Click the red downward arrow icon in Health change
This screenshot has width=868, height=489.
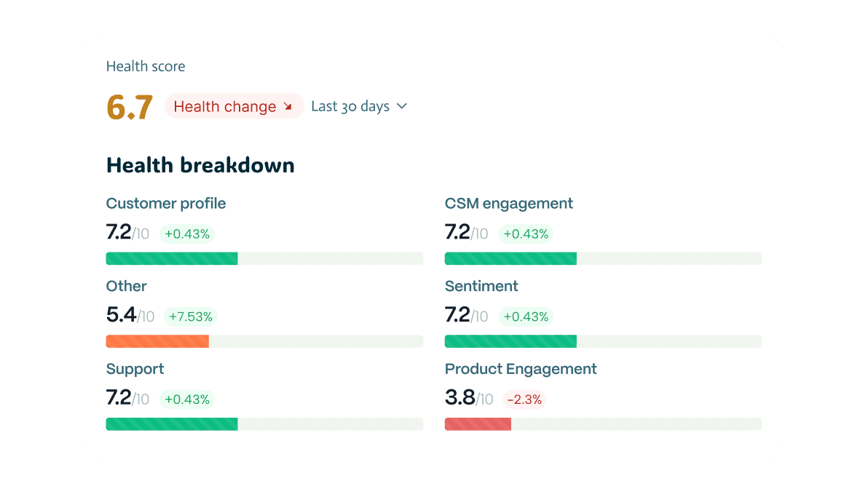coord(288,107)
